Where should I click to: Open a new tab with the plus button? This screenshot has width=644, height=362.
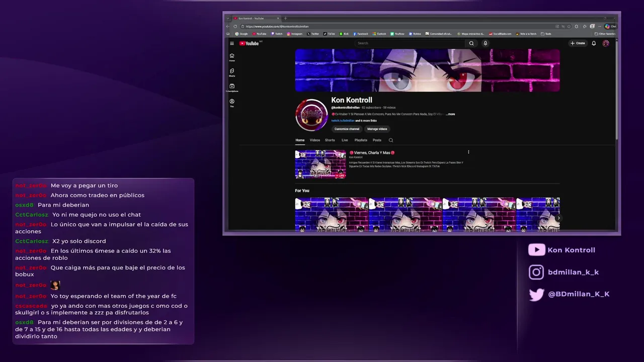coord(285,18)
